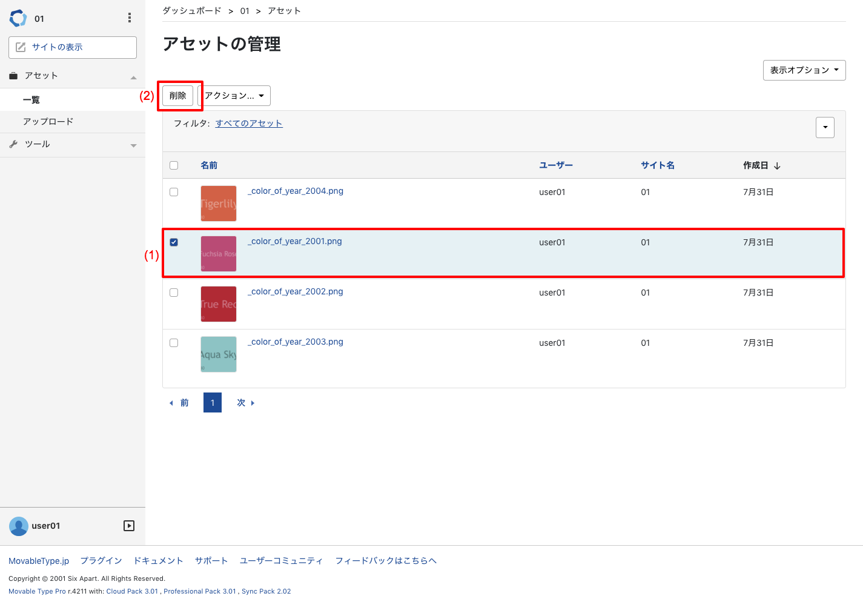863x616 pixels.
Task: Sort by the 名前 column header
Action: pyautogui.click(x=209, y=165)
